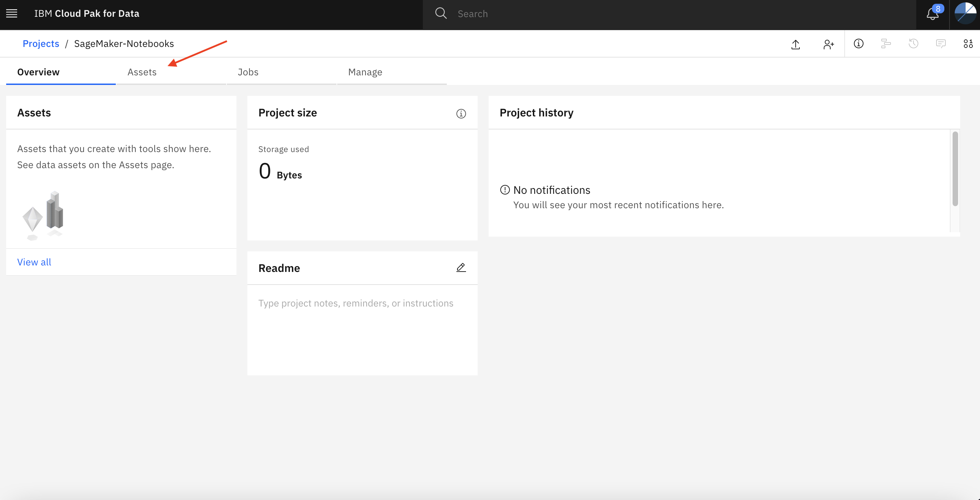Click the comments chat icon
The image size is (980, 500).
coord(941,44)
